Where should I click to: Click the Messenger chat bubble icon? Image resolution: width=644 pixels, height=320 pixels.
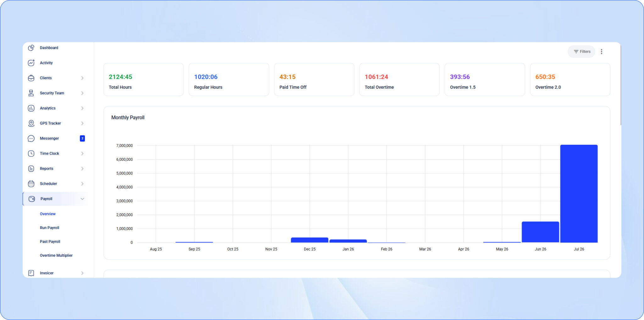point(31,138)
